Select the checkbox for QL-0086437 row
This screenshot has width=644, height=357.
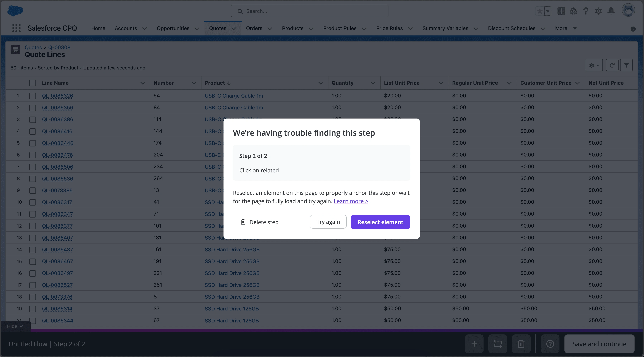32,250
